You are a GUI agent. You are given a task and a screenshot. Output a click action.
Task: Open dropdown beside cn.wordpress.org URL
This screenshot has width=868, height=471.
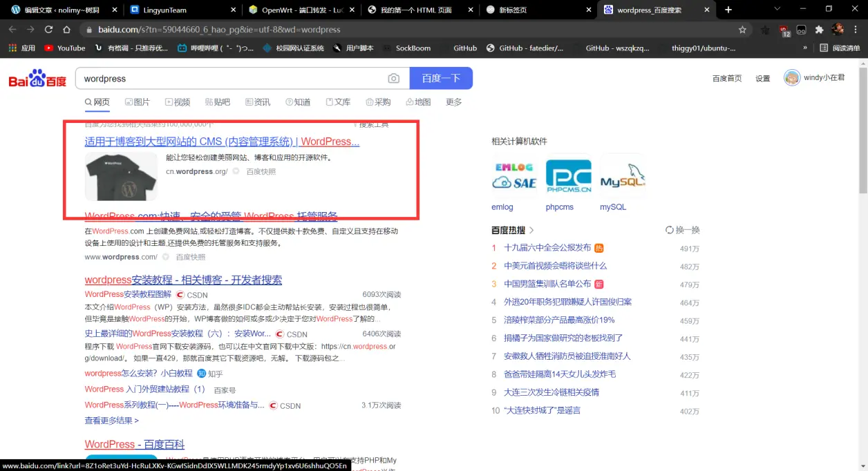pyautogui.click(x=236, y=171)
